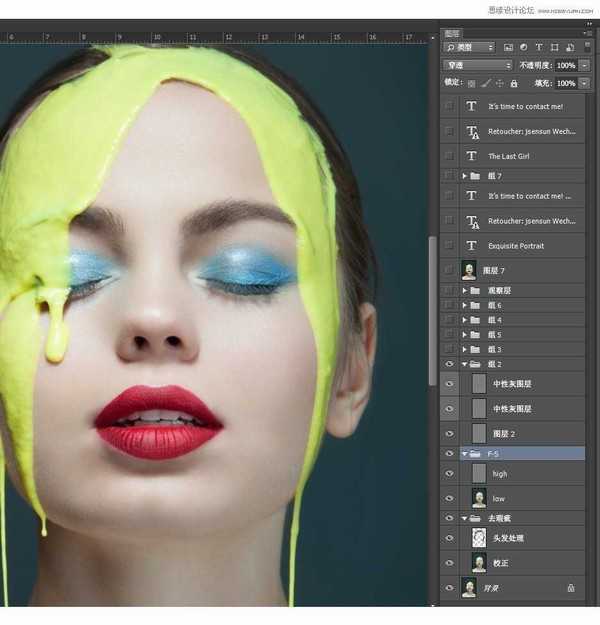Image resolution: width=600 pixels, height=625 pixels.
Task: Open the opacity percentage dropdown arrow
Action: tap(584, 65)
